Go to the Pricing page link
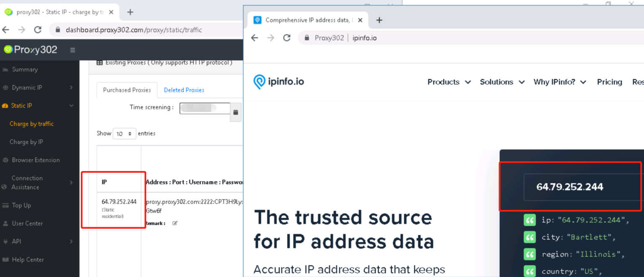Viewport: 644px width, 277px height. (x=609, y=82)
